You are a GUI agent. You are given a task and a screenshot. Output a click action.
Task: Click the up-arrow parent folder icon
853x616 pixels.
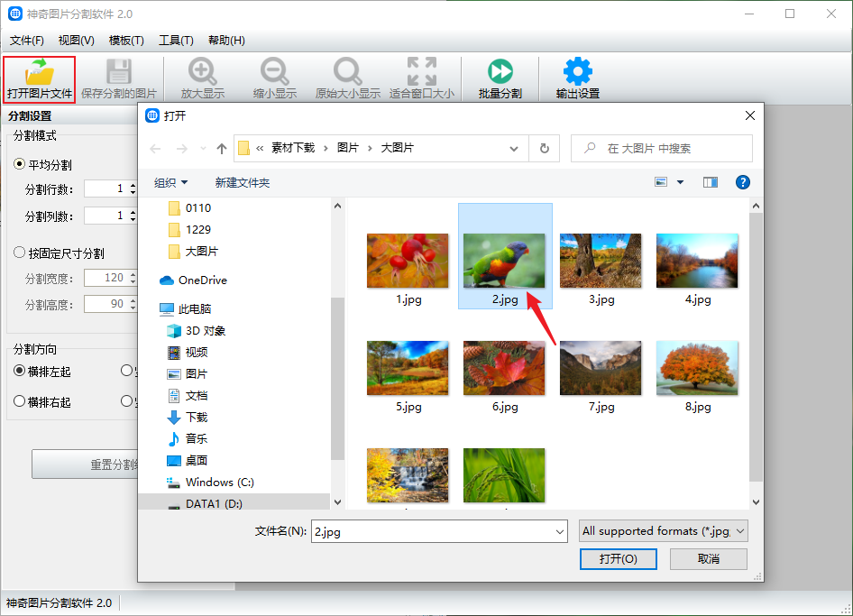tap(222, 149)
